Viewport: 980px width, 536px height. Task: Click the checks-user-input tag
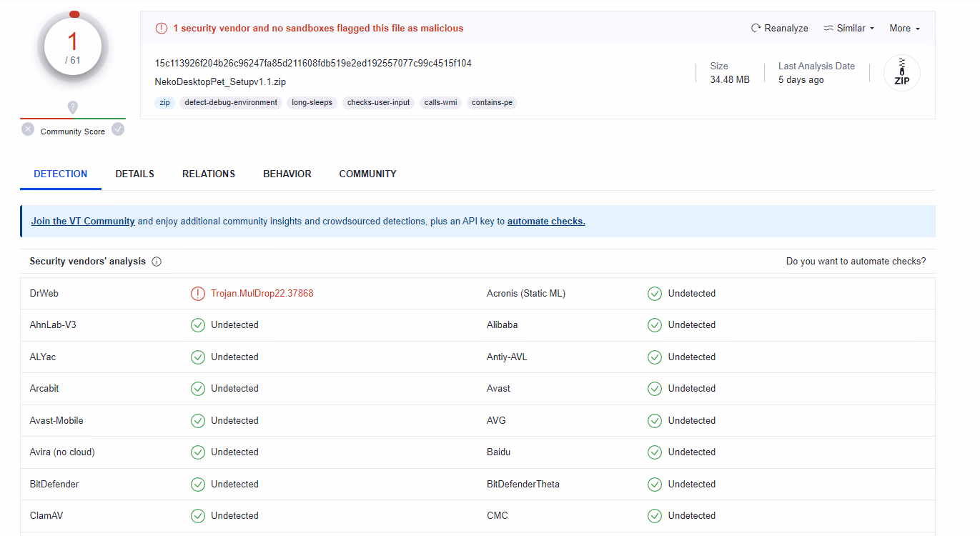click(379, 103)
